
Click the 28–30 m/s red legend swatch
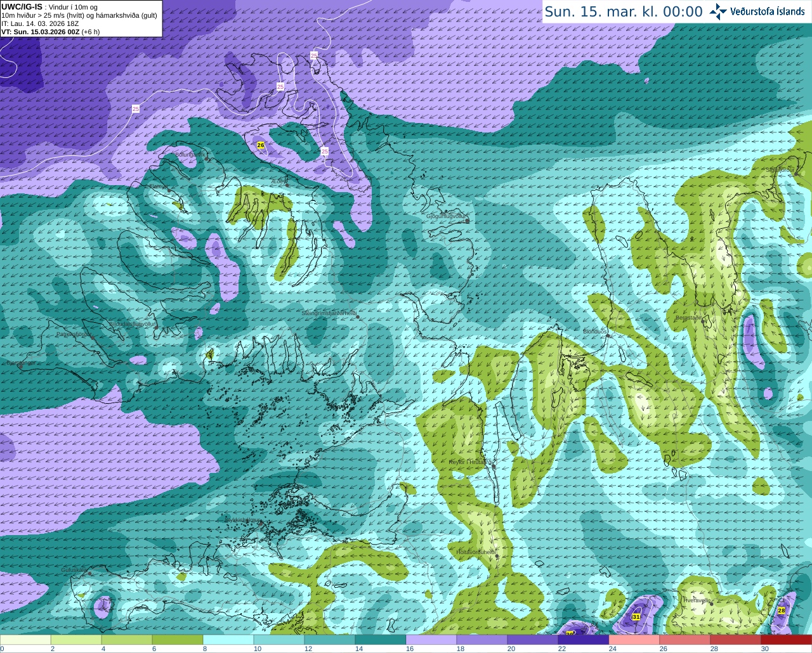tap(736, 640)
